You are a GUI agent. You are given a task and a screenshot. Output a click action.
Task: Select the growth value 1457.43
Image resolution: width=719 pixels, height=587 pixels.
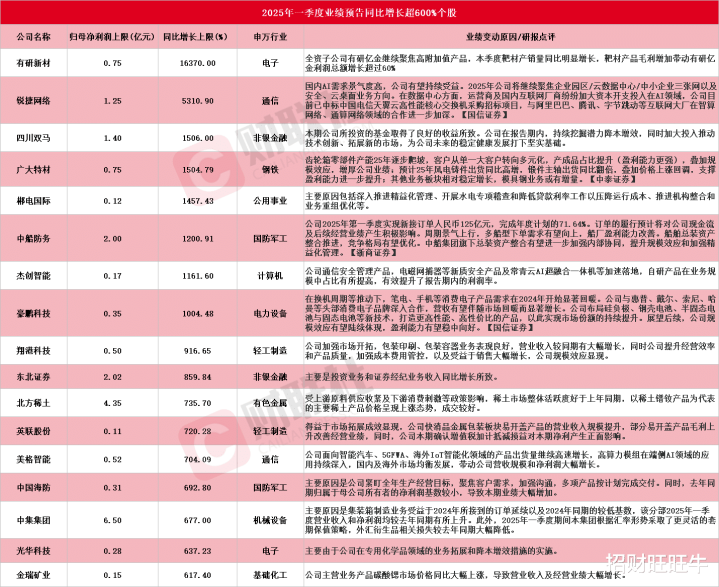198,200
